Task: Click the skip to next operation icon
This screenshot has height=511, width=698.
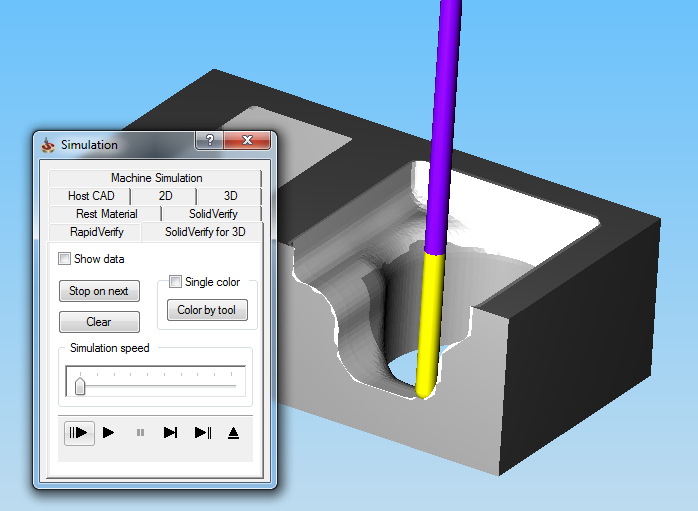Action: tap(203, 433)
